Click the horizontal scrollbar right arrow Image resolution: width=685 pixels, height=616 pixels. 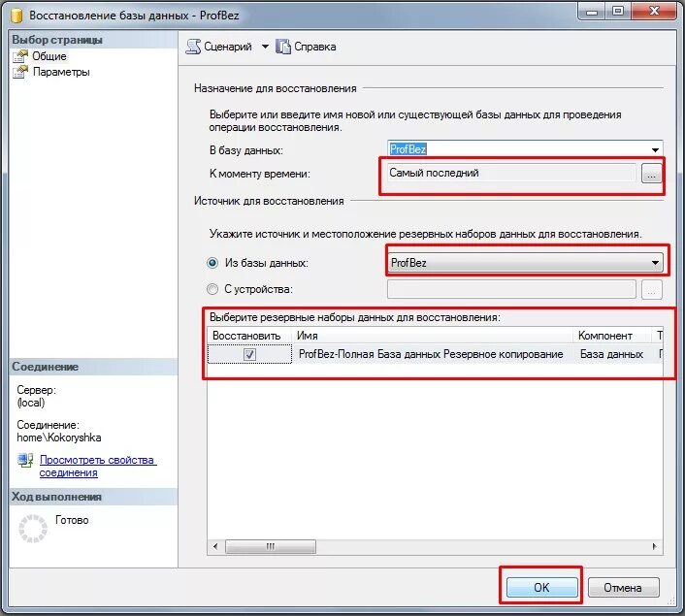tap(654, 546)
